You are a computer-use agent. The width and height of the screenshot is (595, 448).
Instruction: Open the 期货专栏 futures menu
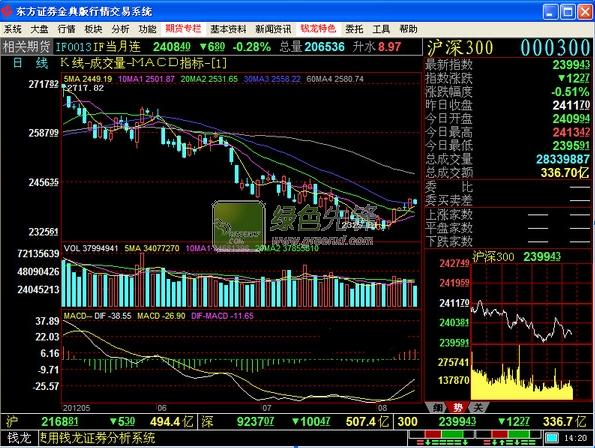click(x=183, y=29)
